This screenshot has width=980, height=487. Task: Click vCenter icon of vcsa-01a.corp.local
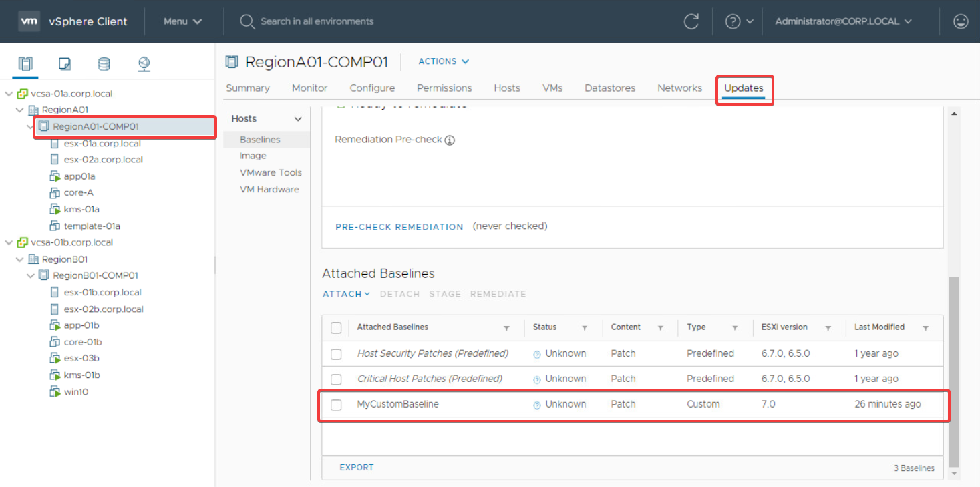(23, 94)
